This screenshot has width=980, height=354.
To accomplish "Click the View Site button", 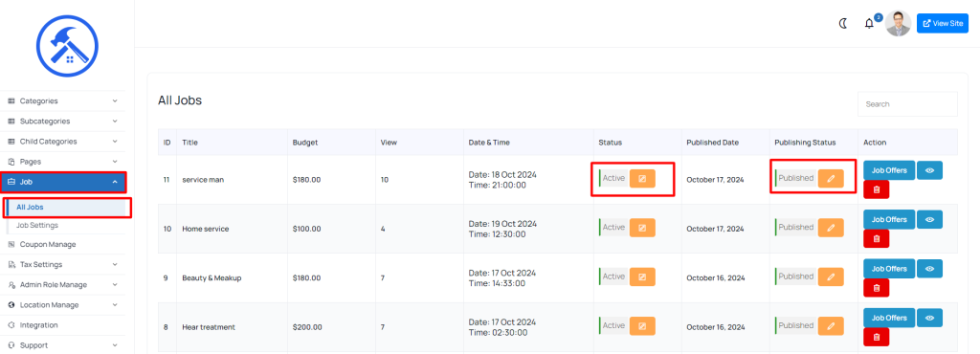I will point(943,23).
